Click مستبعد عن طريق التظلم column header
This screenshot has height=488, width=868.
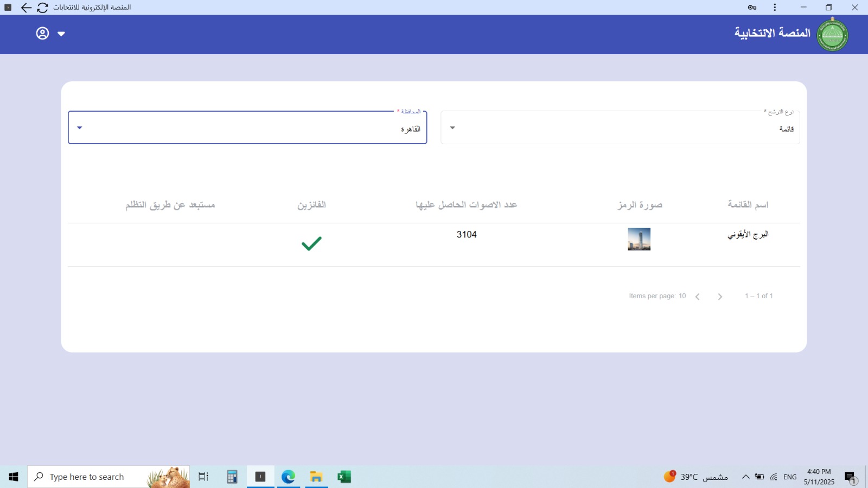pos(170,205)
